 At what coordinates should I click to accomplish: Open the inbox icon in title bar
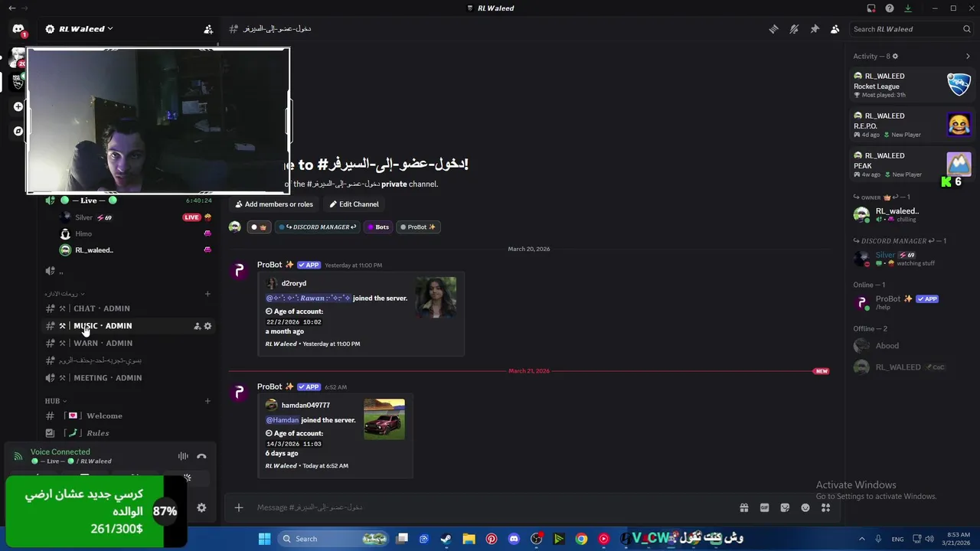point(871,8)
